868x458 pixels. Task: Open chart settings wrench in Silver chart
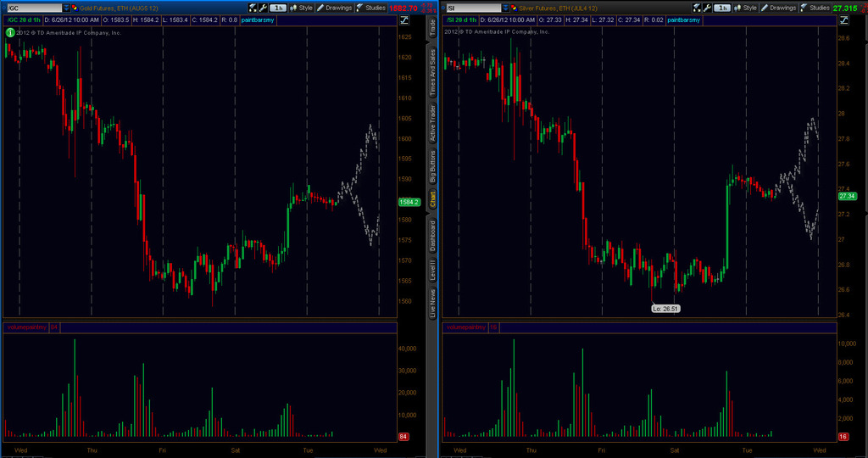[708, 8]
